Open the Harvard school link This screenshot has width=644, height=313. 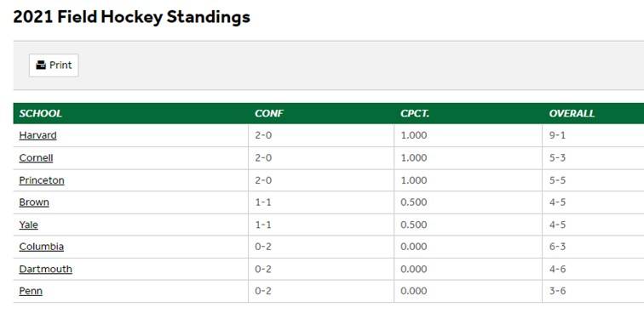[x=37, y=135]
